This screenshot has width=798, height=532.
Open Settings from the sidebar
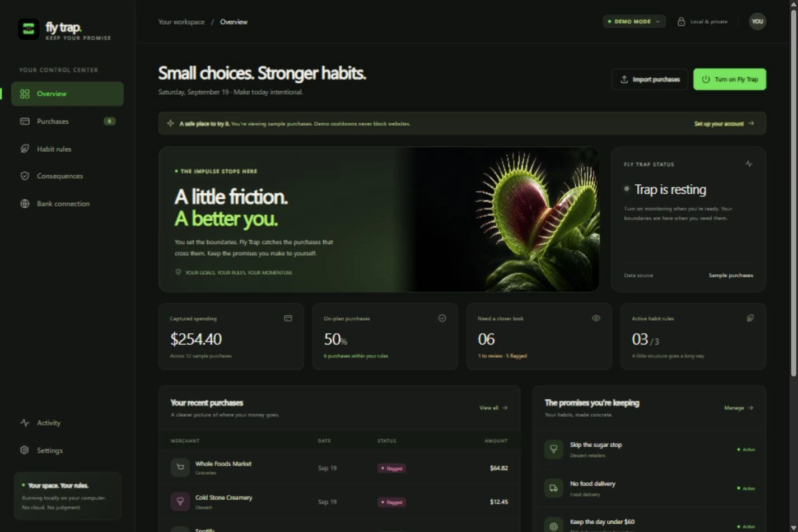[x=67, y=450]
